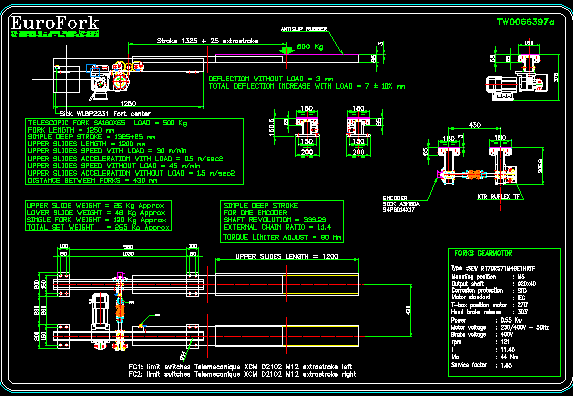573x396 pixels.
Task: Click the gearmotor 'Type' line
Action: 493,269
